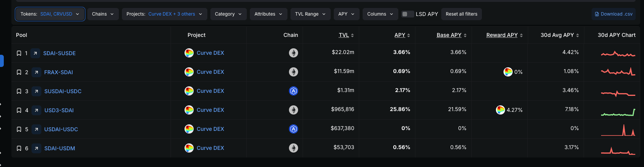
Task: Click the 21.59% Base APY value
Action: (x=457, y=109)
